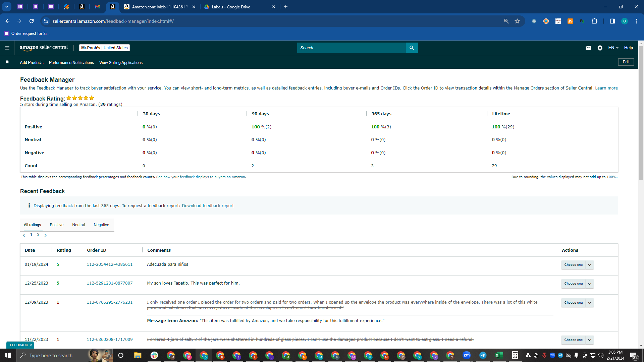Open the Seller Central mail messages icon
This screenshot has width=644, height=362.
click(588, 48)
